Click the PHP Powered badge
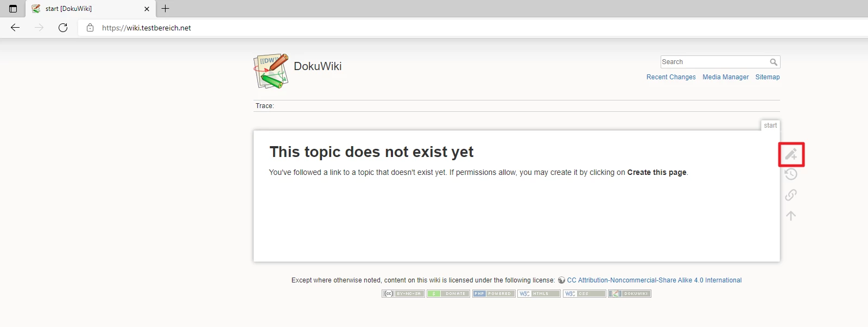 [493, 293]
